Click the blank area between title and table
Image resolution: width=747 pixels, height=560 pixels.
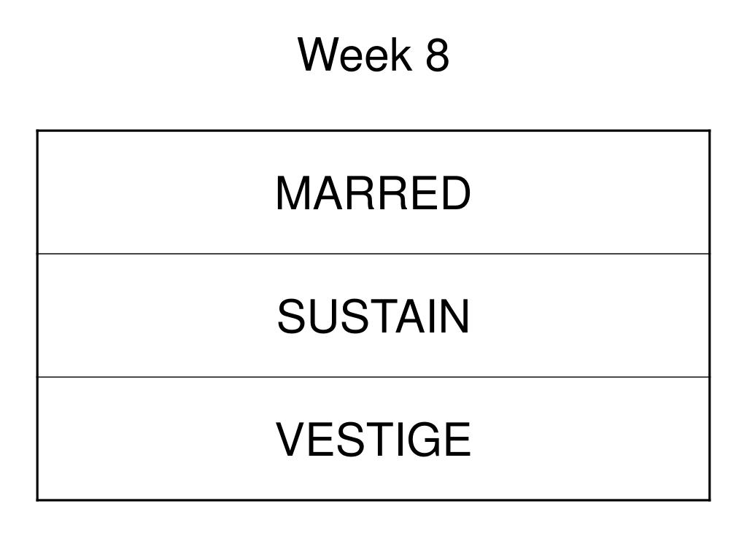click(373, 102)
